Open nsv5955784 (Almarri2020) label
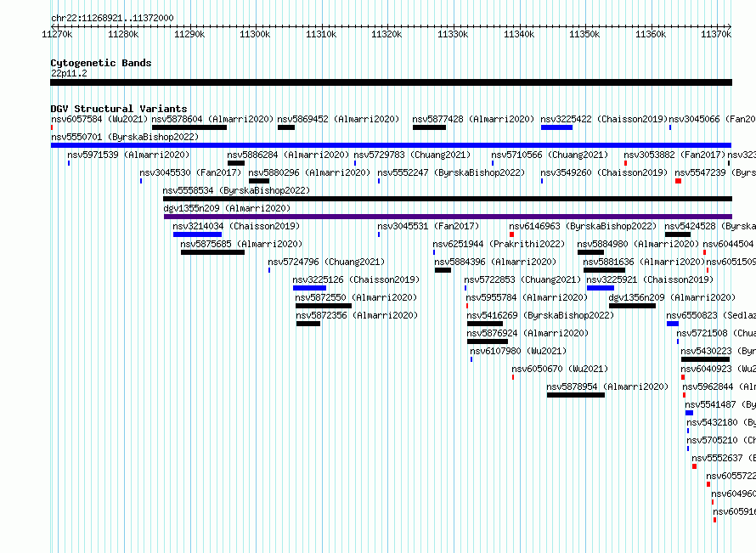The width and height of the screenshot is (756, 553). point(527,297)
